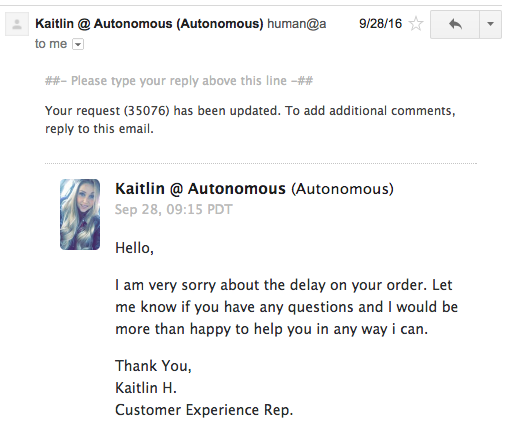Click the 'Kaitlin H.' signature name
The image size is (510, 435).
tap(146, 388)
